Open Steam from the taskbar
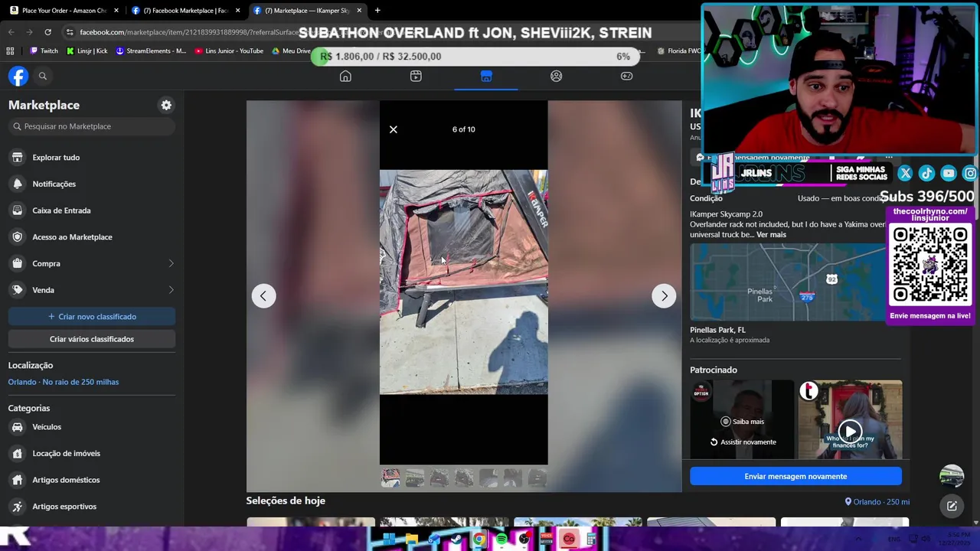The height and width of the screenshot is (551, 980). click(x=456, y=540)
